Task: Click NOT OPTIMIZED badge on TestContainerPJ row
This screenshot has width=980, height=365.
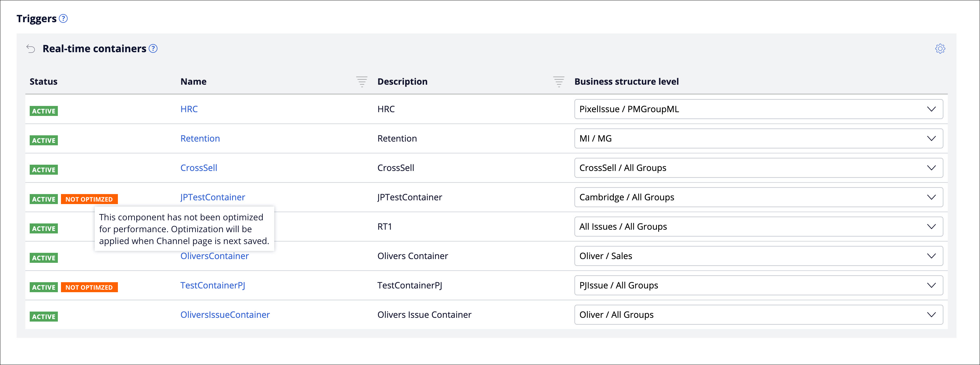Action: click(x=89, y=287)
